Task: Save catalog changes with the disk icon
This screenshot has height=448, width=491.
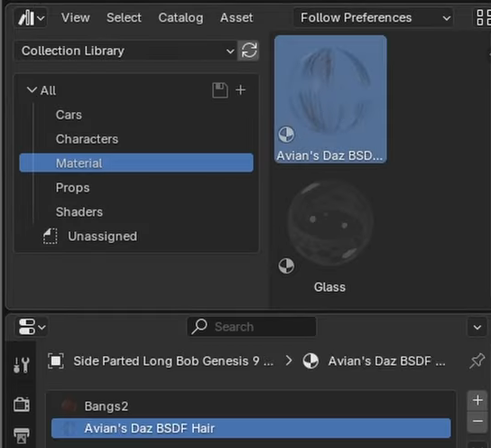Action: [220, 90]
